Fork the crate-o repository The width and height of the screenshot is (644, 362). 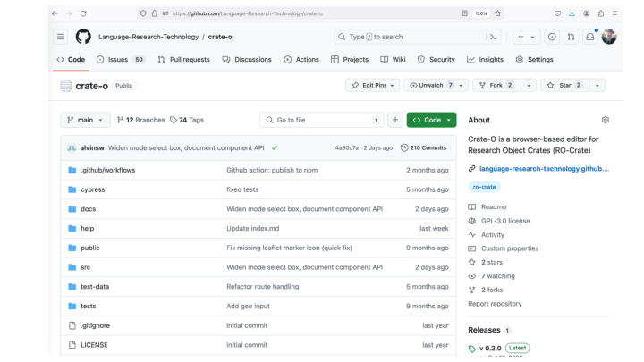(x=496, y=86)
